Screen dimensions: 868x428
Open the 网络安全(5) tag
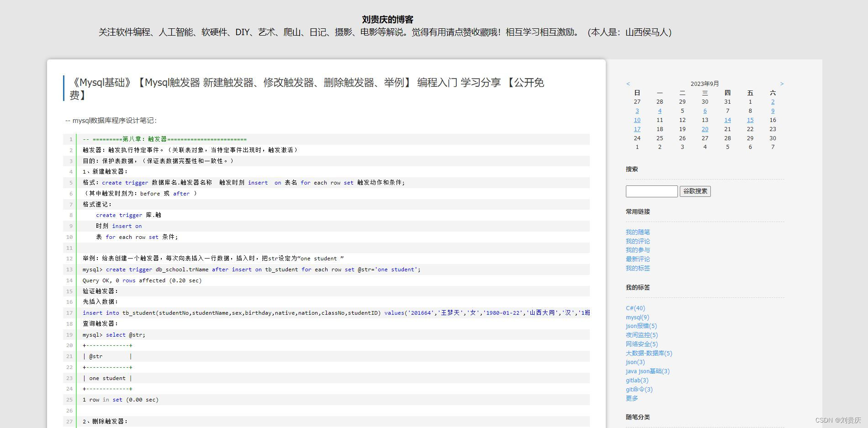click(642, 344)
